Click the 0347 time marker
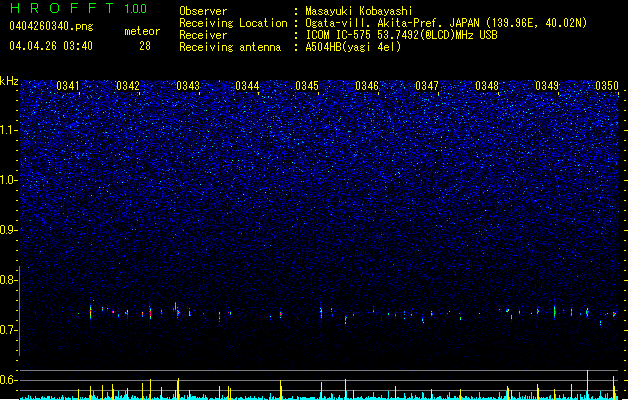Image resolution: width=629 pixels, height=400 pixels. [x=427, y=86]
